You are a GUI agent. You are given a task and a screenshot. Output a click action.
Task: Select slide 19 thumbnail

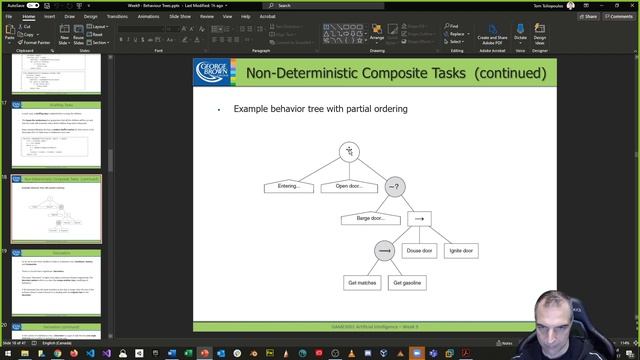56,283
